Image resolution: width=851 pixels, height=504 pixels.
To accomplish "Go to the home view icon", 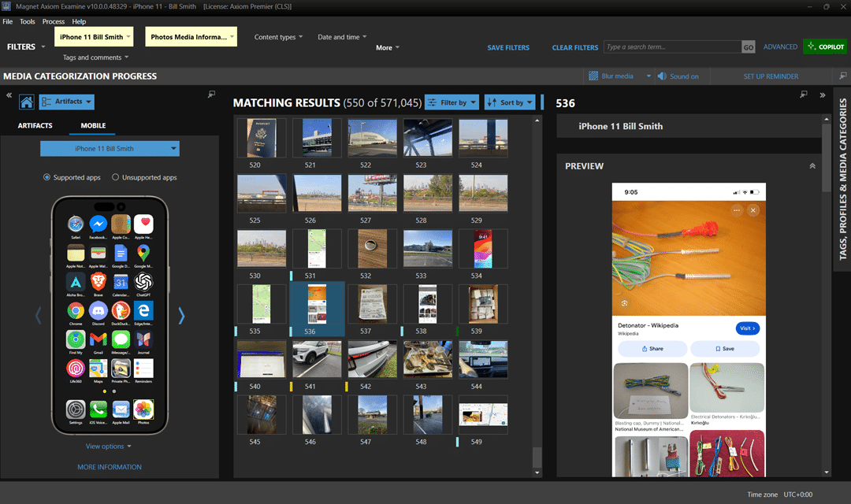I will (x=27, y=102).
